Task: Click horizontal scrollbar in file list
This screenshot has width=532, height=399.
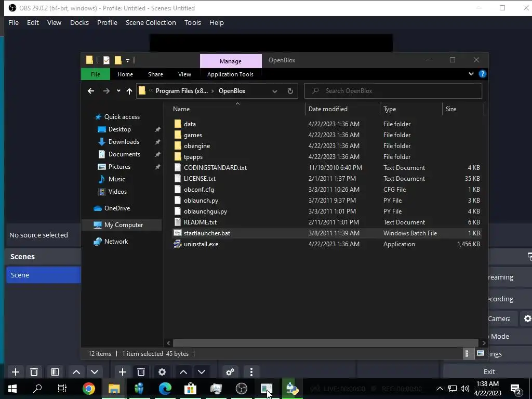Action: pos(325,343)
